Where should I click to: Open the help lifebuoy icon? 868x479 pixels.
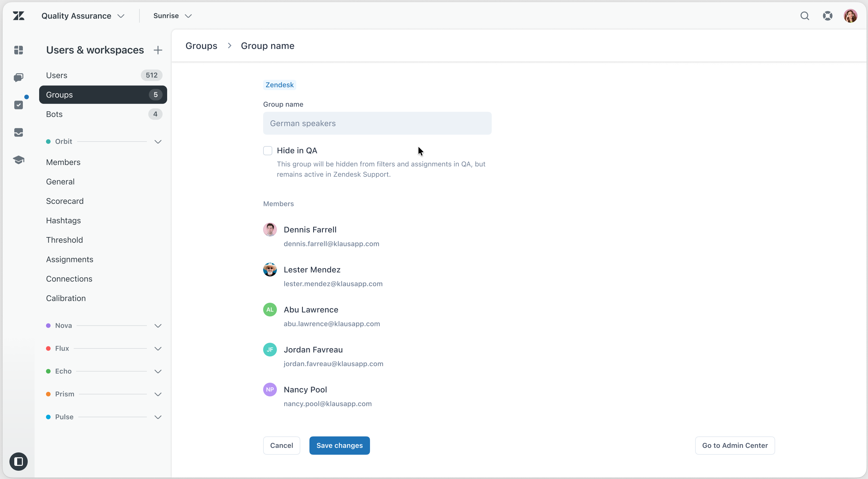827,16
